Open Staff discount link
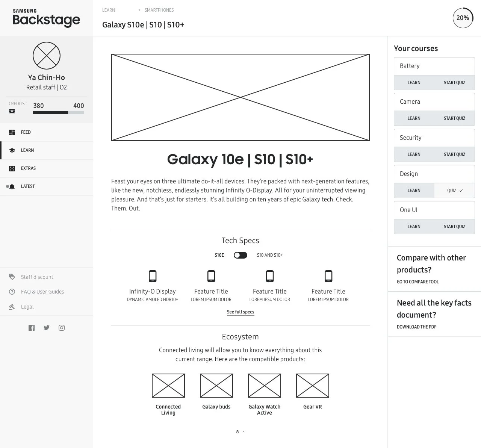Image resolution: width=481 pixels, height=448 pixels. 37,277
